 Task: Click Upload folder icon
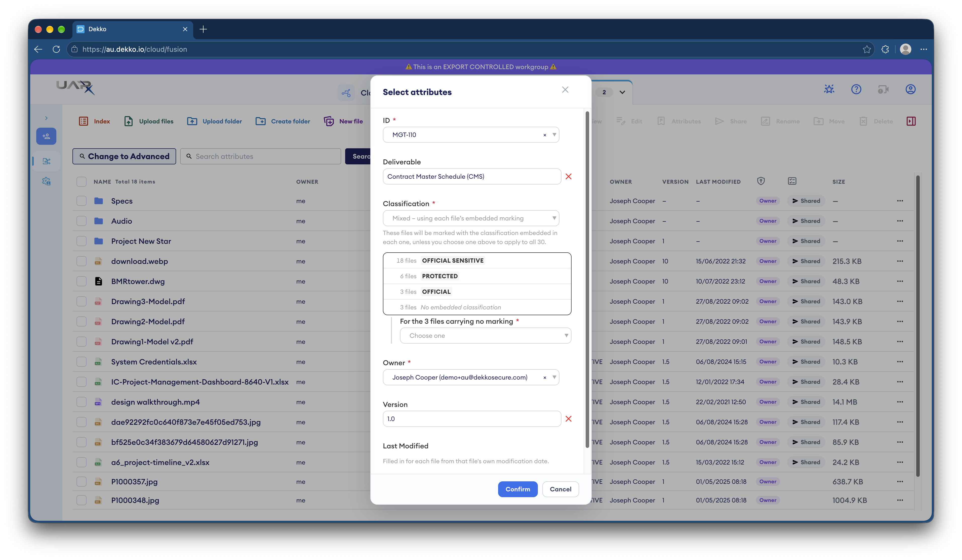pyautogui.click(x=192, y=121)
